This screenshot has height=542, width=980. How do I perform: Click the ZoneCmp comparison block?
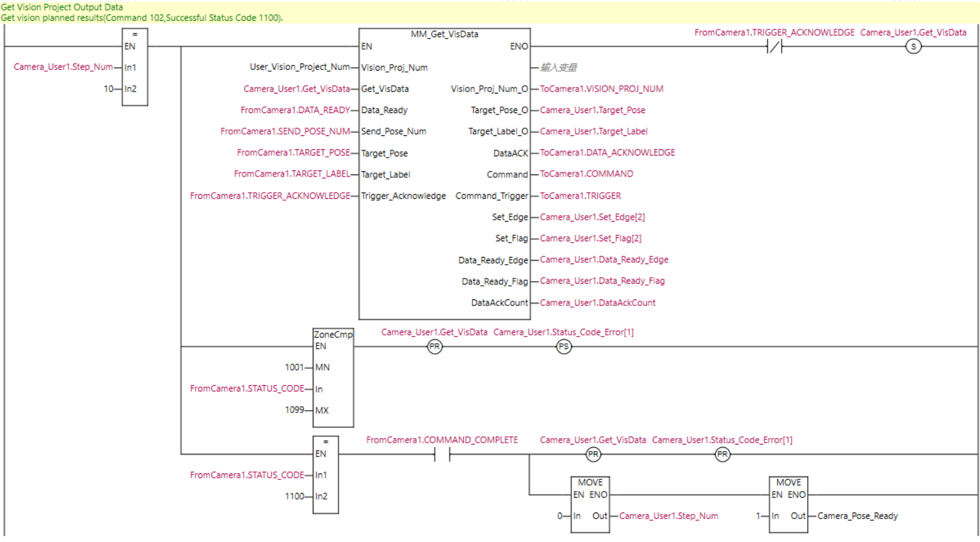[x=333, y=376]
